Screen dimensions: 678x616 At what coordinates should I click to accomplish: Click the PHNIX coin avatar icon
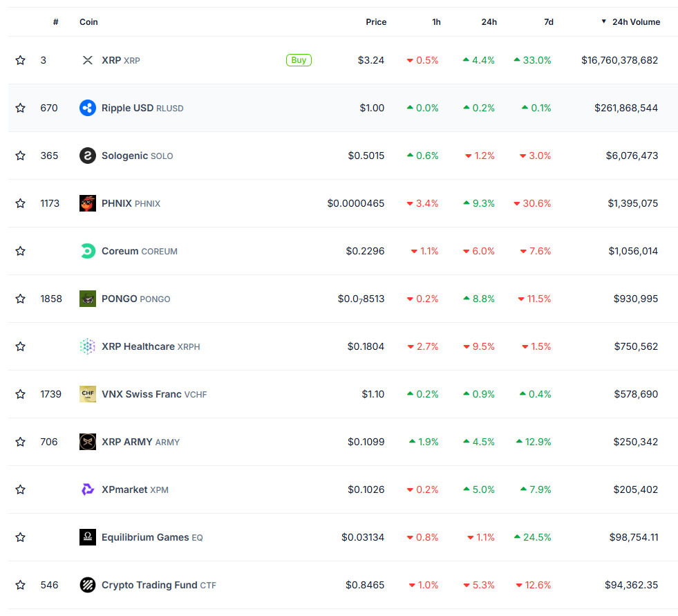pyautogui.click(x=88, y=203)
